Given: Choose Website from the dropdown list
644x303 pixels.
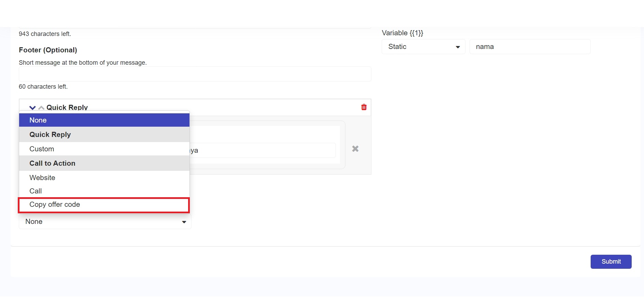Looking at the screenshot, I should pyautogui.click(x=104, y=178).
